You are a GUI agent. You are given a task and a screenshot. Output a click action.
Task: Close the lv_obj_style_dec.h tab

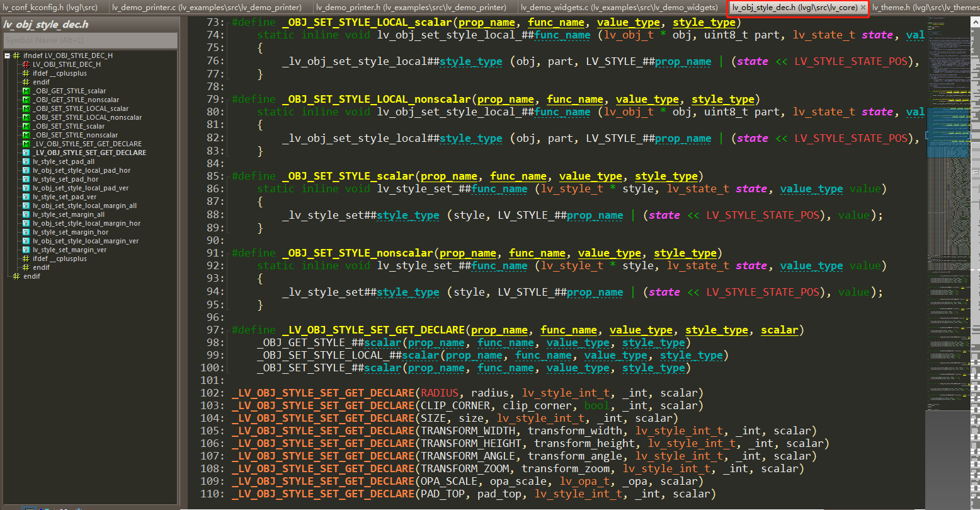(x=863, y=8)
